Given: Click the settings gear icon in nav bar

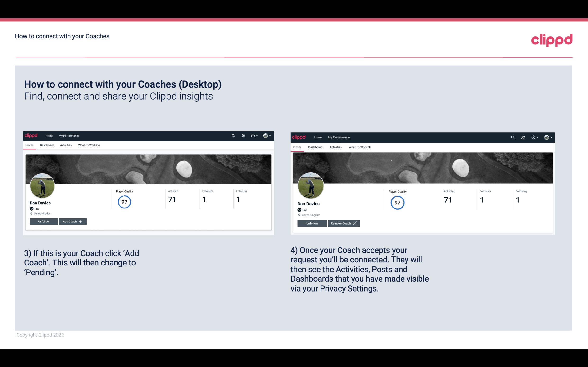Looking at the screenshot, I should tap(253, 136).
